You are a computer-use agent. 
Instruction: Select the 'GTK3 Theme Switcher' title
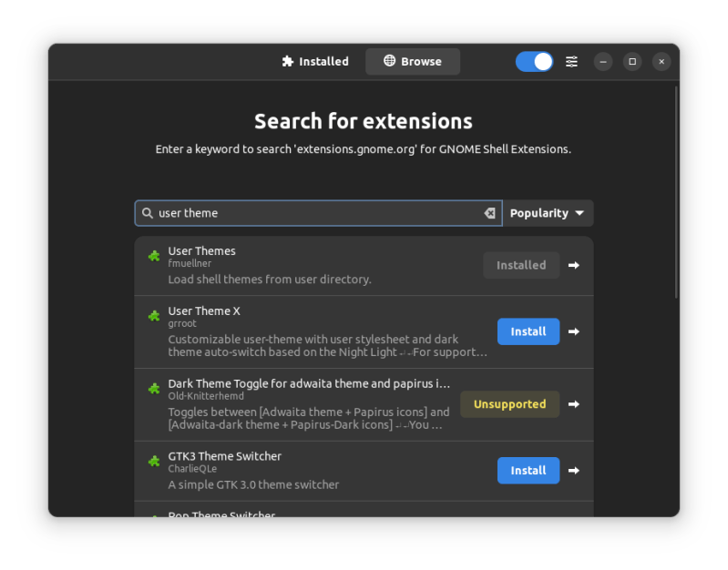[x=225, y=456]
